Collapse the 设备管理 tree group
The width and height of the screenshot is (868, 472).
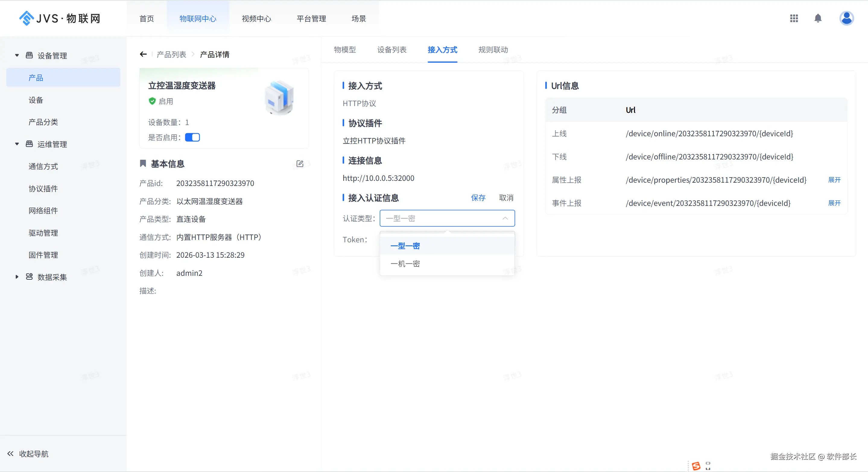[17, 55]
